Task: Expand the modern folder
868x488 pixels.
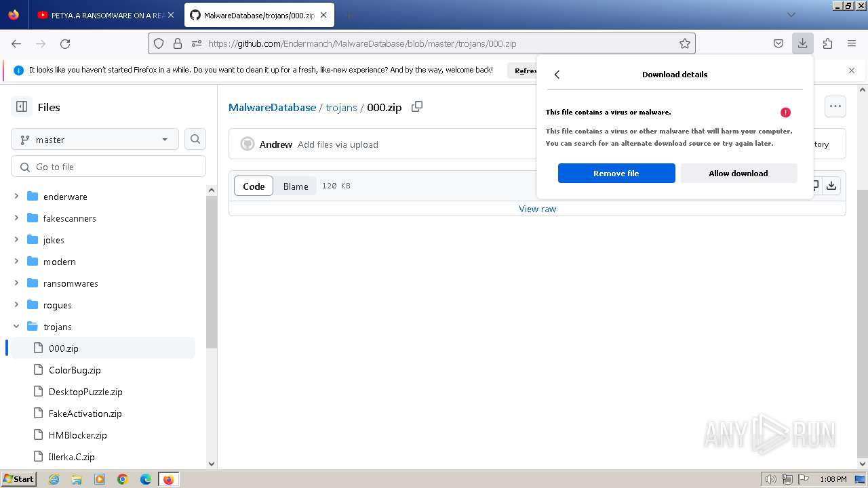Action: 16,262
